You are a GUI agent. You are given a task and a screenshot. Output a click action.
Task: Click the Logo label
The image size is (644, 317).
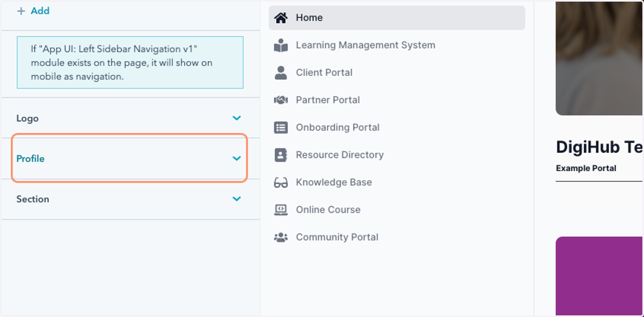coord(27,118)
